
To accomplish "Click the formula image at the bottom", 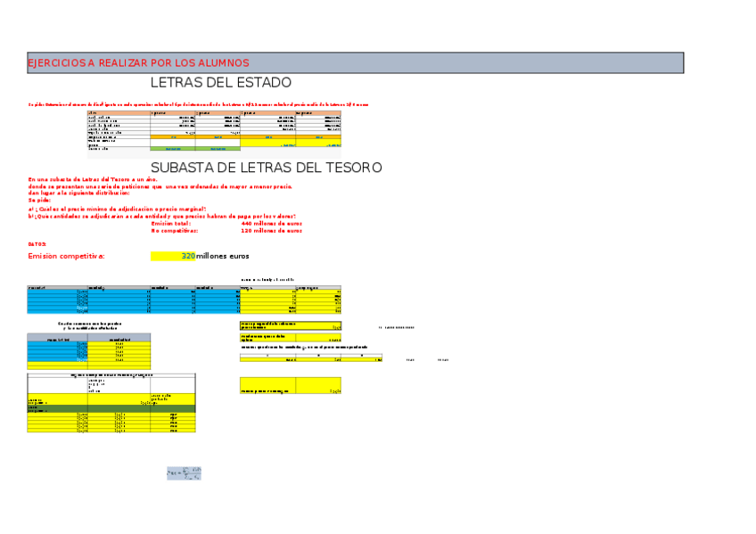I will pyautogui.click(x=184, y=472).
